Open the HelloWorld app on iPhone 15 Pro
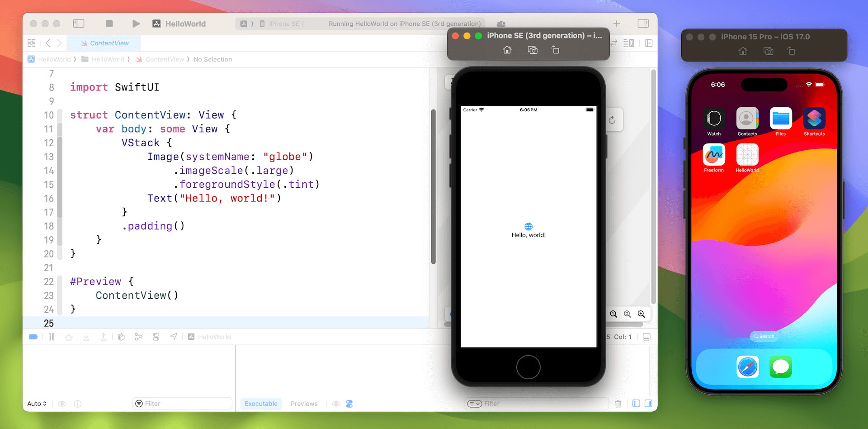The image size is (868, 429). tap(747, 155)
